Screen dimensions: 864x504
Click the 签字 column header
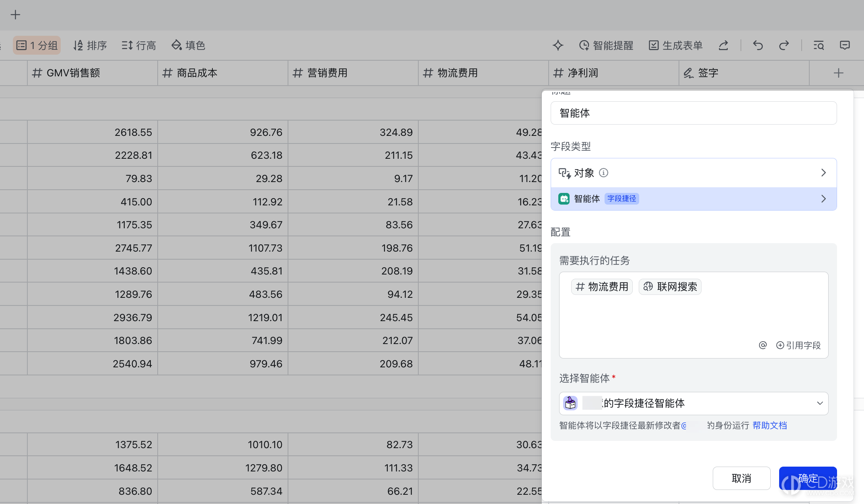[x=744, y=73]
